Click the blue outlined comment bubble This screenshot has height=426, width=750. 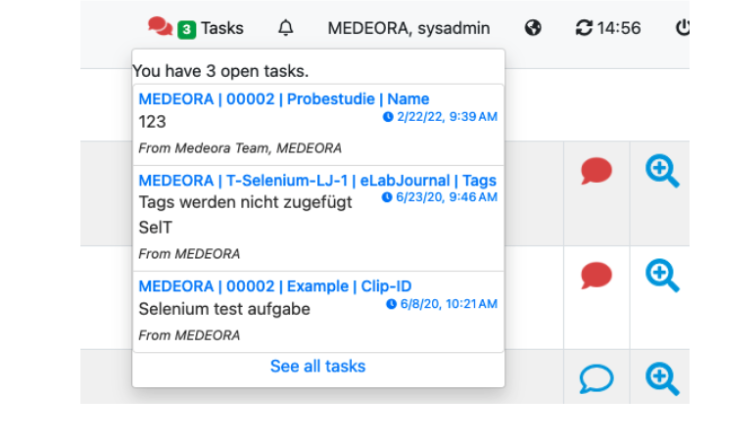click(596, 379)
